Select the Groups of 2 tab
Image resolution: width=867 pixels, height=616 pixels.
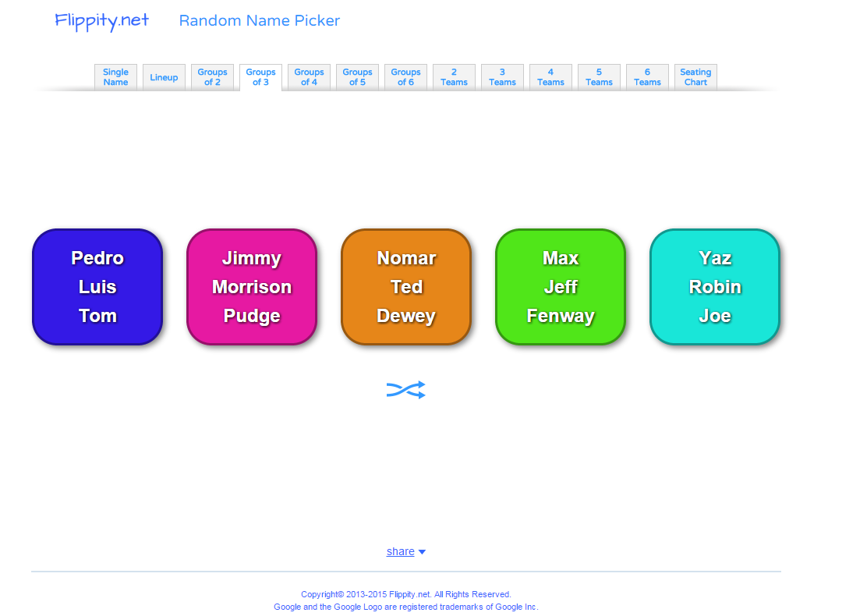pos(212,76)
